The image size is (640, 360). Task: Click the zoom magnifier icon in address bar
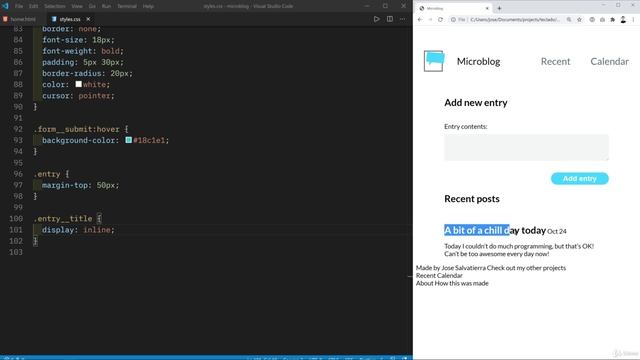pos(569,20)
